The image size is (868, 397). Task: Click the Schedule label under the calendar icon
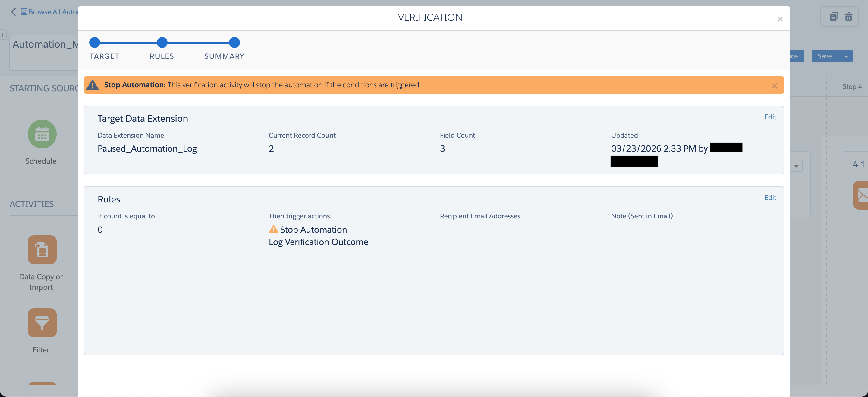coord(41,161)
